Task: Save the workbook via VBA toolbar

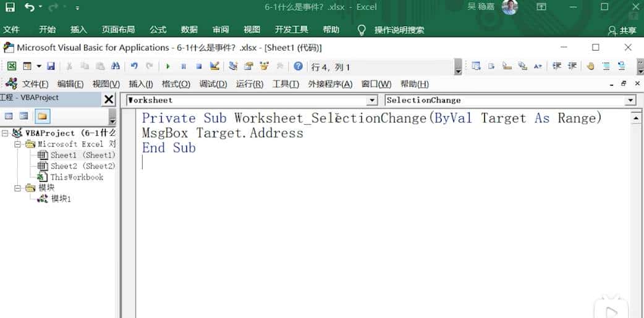Action: 51,66
